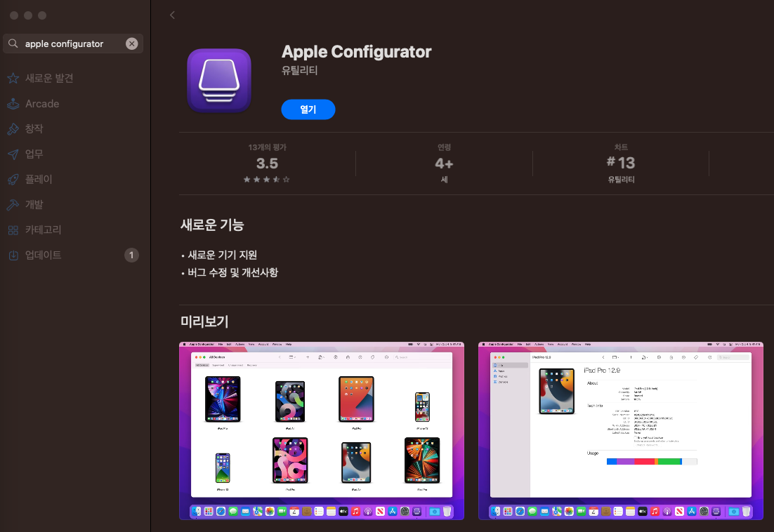Click the star rating row
Viewport: 774px width, 532px height.
coord(267,180)
